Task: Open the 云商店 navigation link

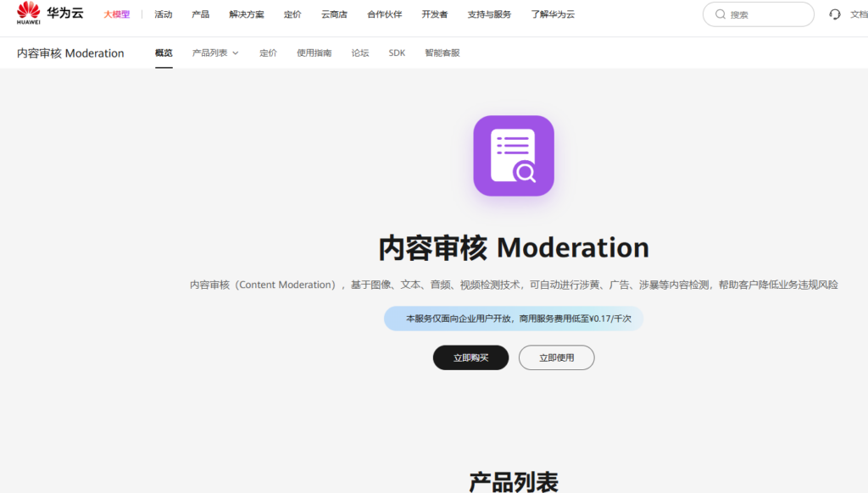Action: click(x=334, y=14)
